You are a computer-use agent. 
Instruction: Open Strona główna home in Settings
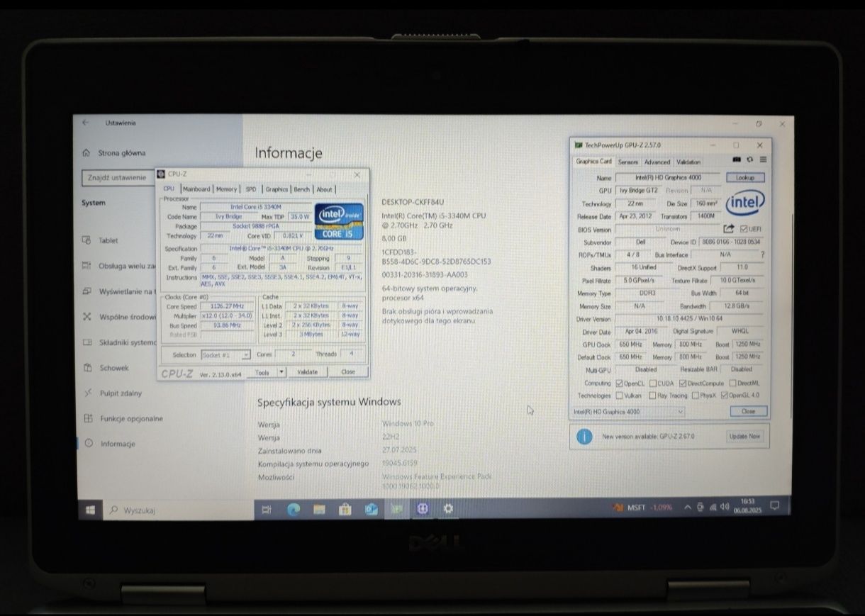[113, 152]
